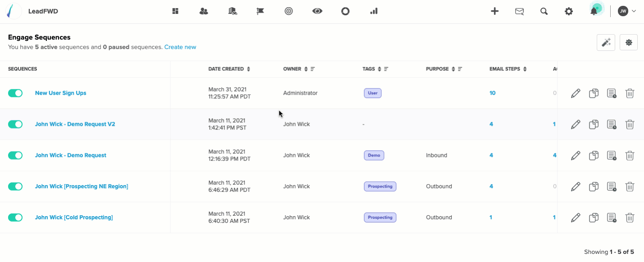This screenshot has height=262, width=644.
Task: Disable the Prospecting NE Region sequence
Action: [x=15, y=186]
